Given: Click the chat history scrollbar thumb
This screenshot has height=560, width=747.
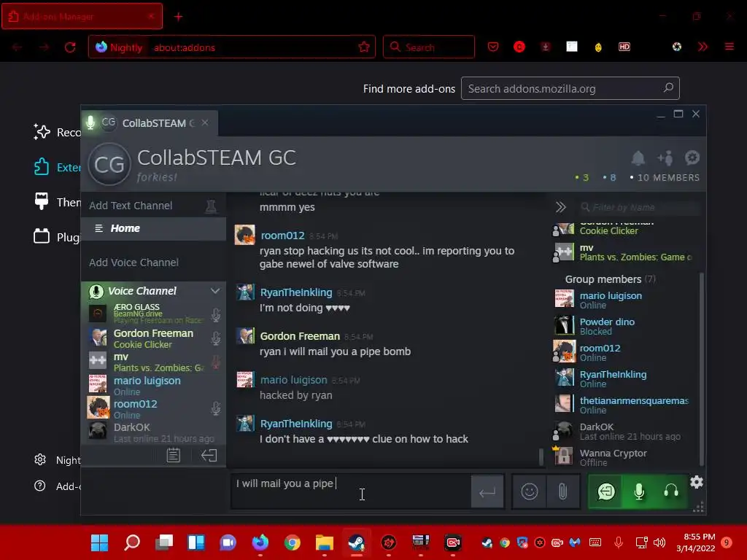Looking at the screenshot, I should [541, 456].
